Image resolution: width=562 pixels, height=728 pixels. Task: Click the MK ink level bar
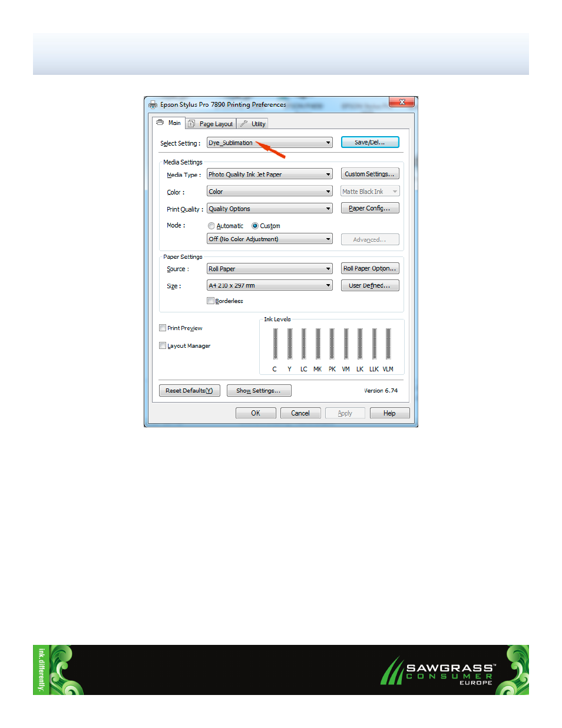point(318,344)
